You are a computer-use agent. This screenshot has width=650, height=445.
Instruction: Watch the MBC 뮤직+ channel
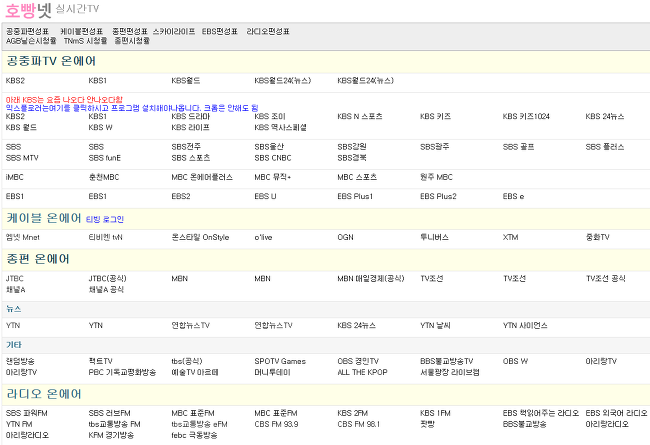(272, 177)
